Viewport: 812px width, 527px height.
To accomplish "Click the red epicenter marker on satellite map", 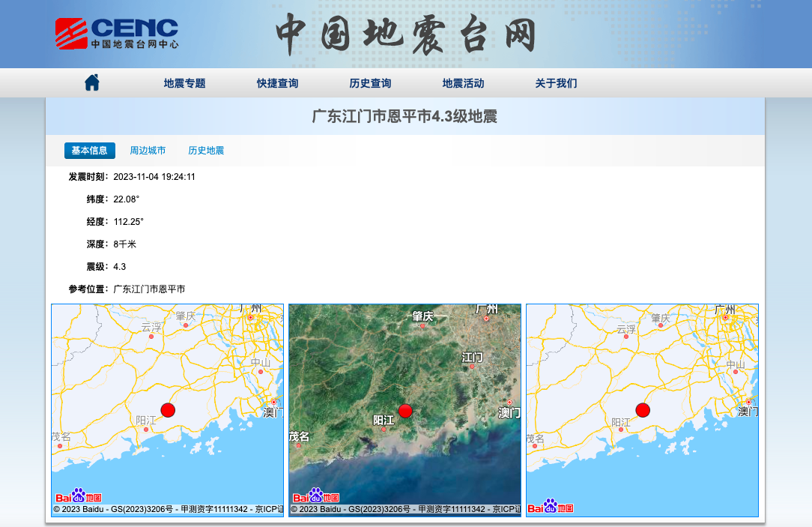I will click(405, 411).
